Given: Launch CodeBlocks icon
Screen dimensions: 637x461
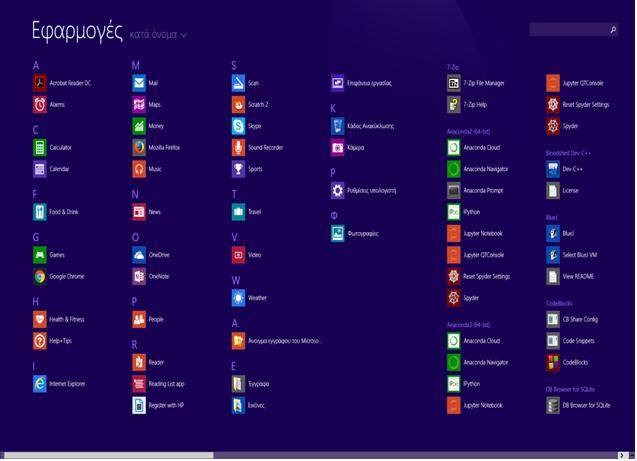Looking at the screenshot, I should tap(553, 362).
